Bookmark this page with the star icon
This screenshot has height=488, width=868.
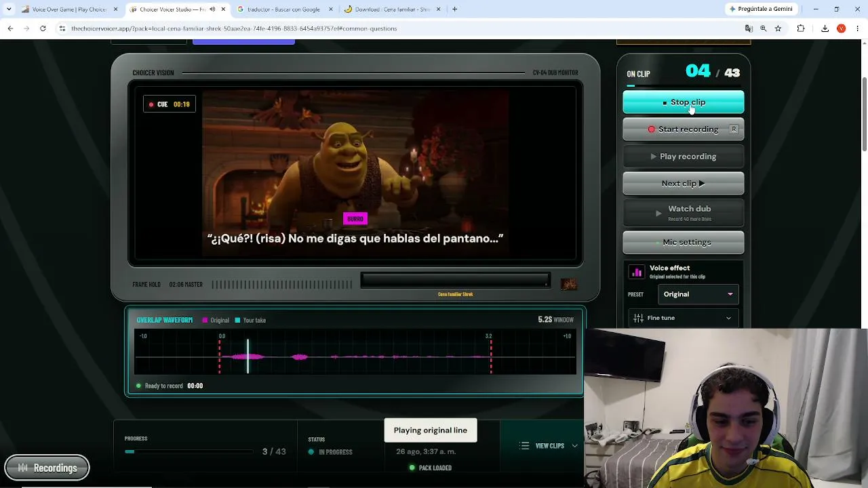778,28
